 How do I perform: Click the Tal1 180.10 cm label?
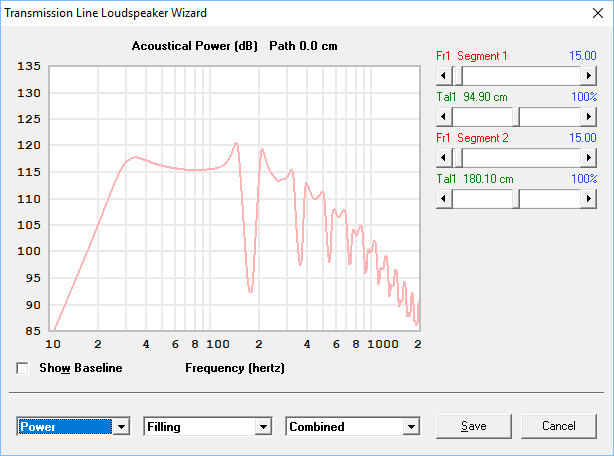click(x=475, y=179)
